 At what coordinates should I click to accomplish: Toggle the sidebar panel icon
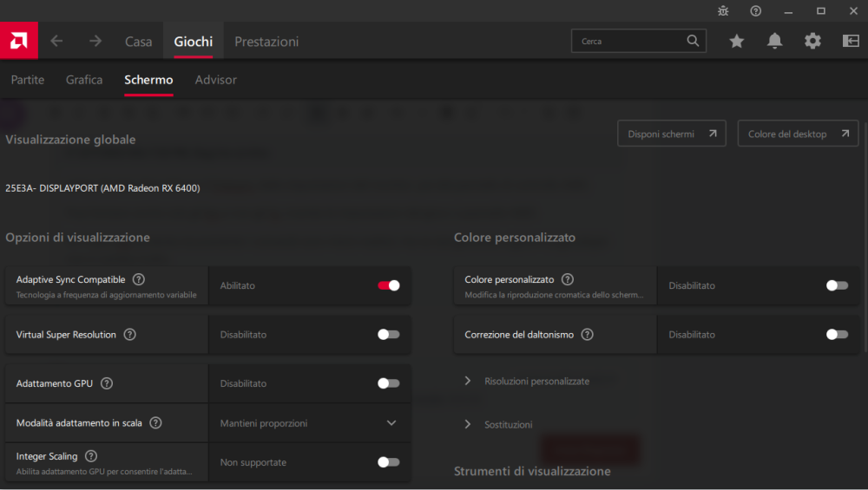coord(851,41)
